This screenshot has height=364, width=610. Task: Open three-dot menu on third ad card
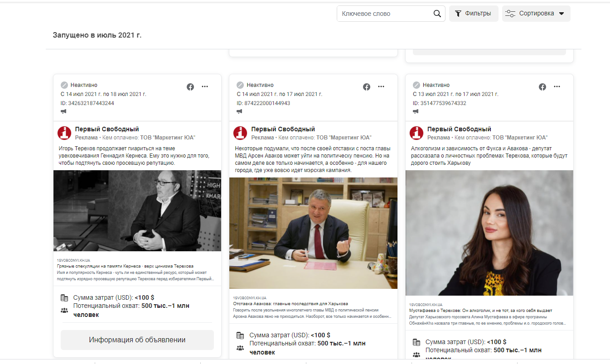(557, 87)
